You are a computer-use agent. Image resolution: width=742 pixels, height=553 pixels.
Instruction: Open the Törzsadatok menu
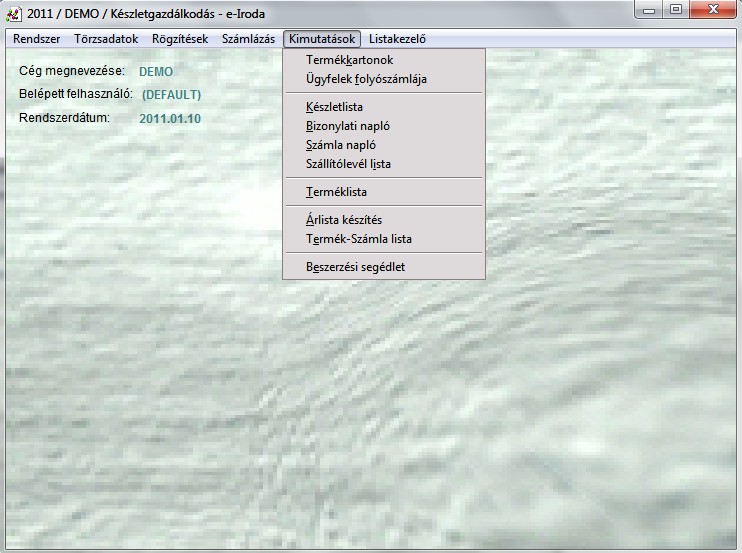point(106,39)
